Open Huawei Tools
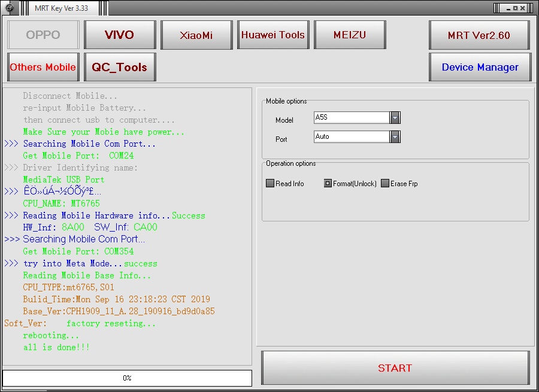 click(273, 35)
